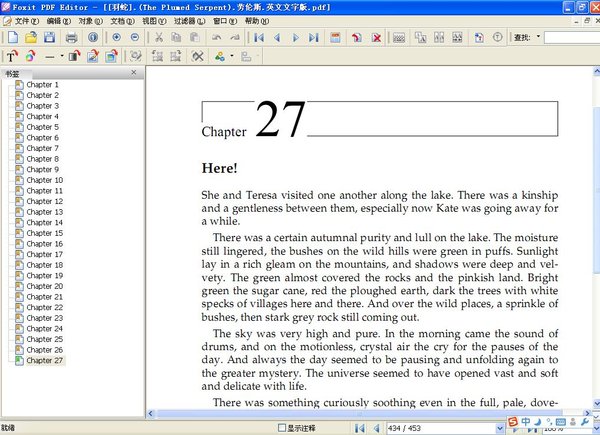Jump to Chapter 26 bookmark

click(44, 350)
